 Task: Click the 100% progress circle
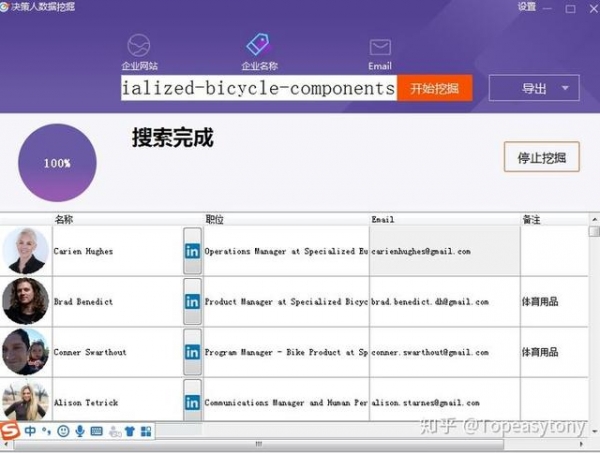[57, 162]
